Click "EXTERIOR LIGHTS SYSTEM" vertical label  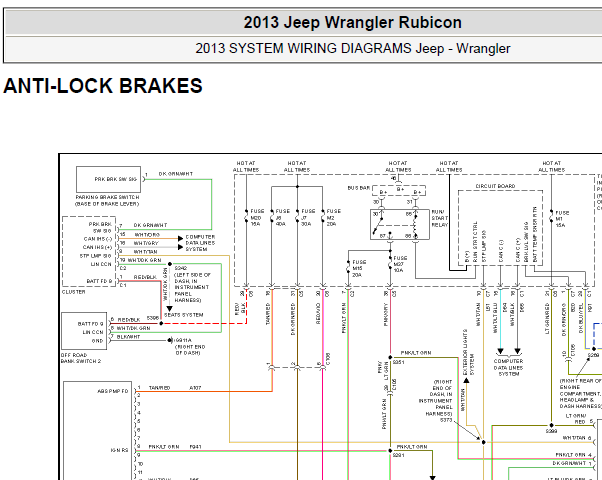click(x=468, y=352)
